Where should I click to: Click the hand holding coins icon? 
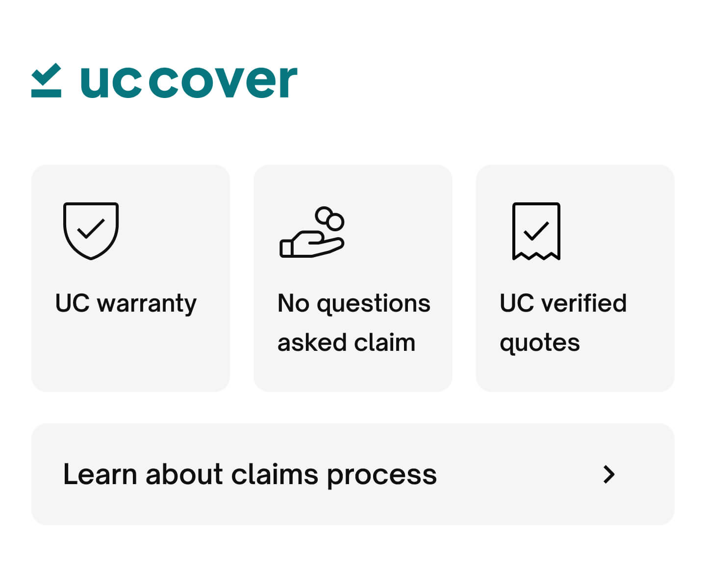coord(312,232)
